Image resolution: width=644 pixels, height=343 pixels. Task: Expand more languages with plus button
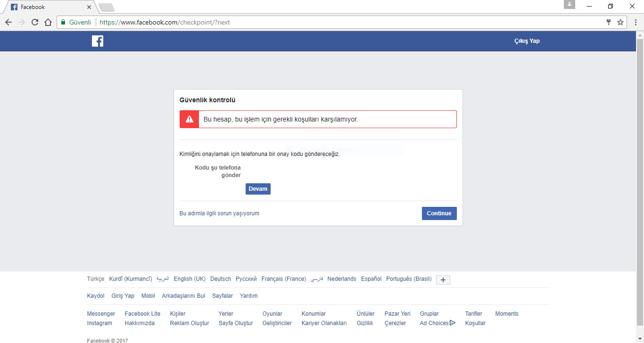pos(443,280)
